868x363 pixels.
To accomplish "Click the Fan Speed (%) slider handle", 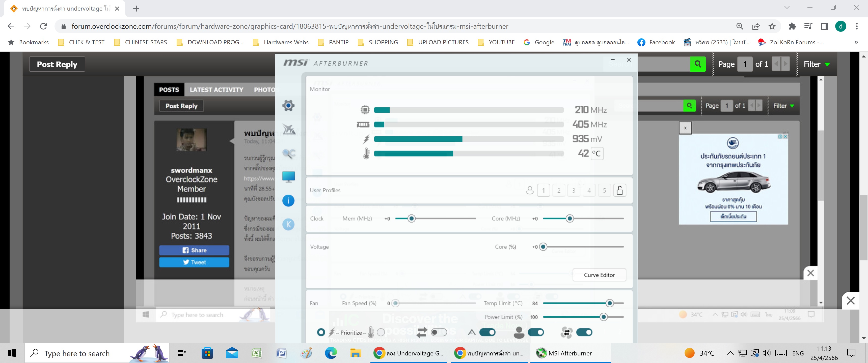I will pos(396,304).
